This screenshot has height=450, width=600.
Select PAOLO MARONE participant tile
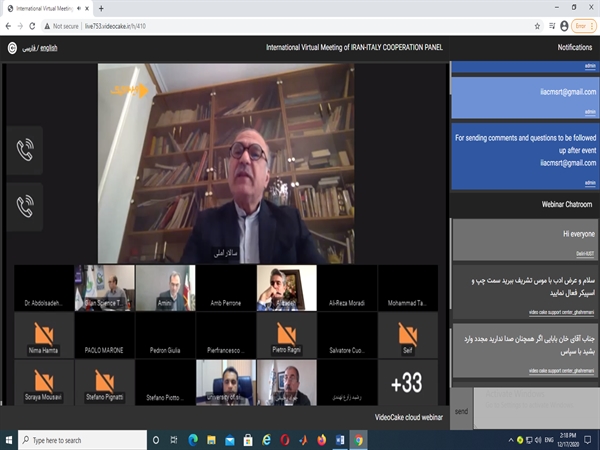pyautogui.click(x=104, y=335)
